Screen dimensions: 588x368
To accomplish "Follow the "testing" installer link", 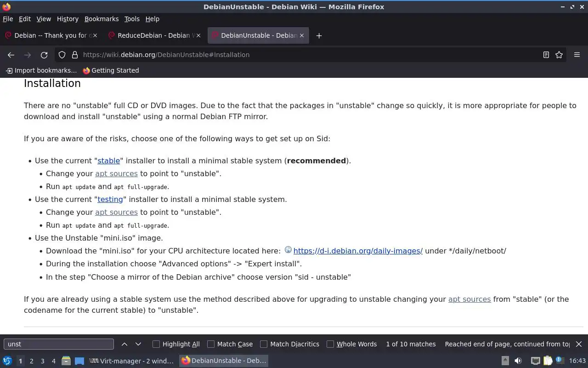I will point(110,199).
